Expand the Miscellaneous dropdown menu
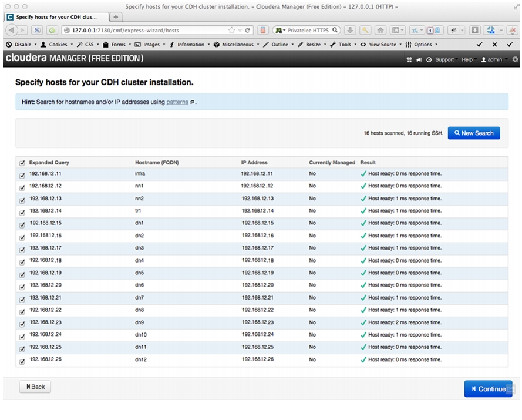The height and width of the screenshot is (420, 522). [x=237, y=44]
